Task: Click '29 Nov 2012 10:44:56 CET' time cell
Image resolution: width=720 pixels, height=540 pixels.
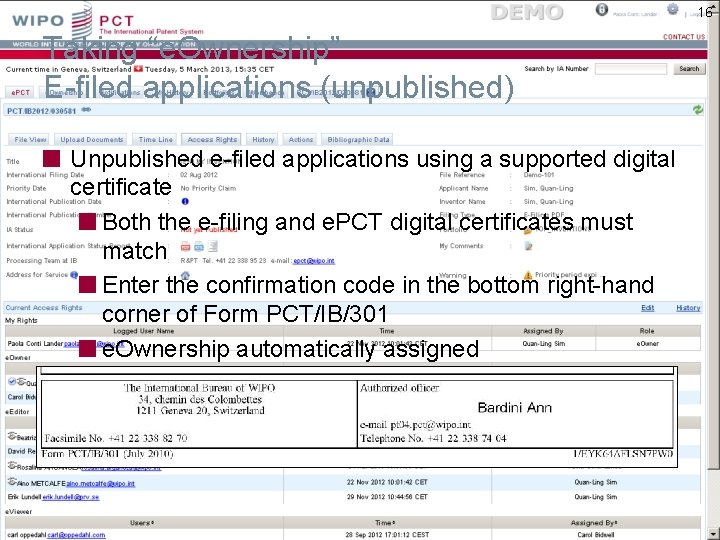Action: coord(387,497)
